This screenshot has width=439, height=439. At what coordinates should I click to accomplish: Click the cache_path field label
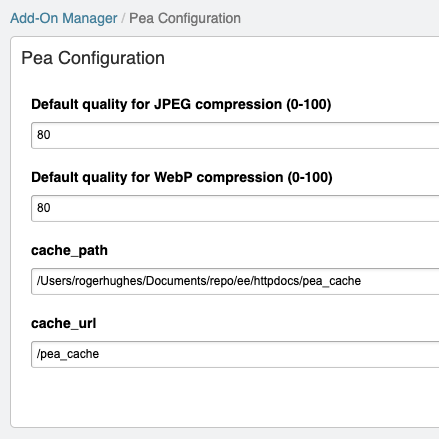[69, 250]
